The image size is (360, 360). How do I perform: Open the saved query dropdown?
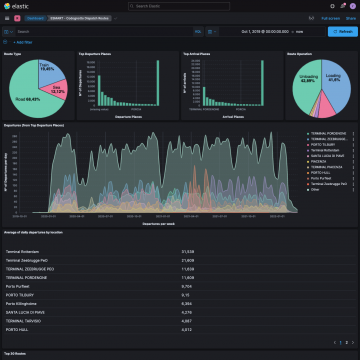click(9, 32)
